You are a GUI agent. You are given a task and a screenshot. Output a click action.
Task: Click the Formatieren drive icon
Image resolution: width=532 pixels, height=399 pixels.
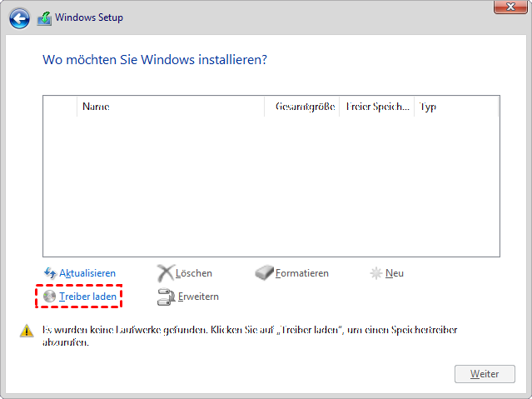pos(264,273)
